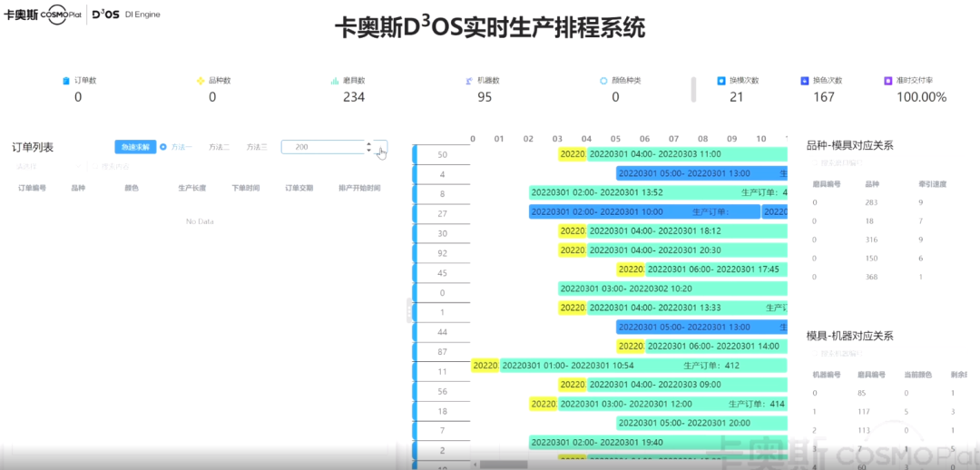The height and width of the screenshot is (470, 980).
Task: Click the panel divider handle left of Gantt
Action: pyautogui.click(x=408, y=310)
